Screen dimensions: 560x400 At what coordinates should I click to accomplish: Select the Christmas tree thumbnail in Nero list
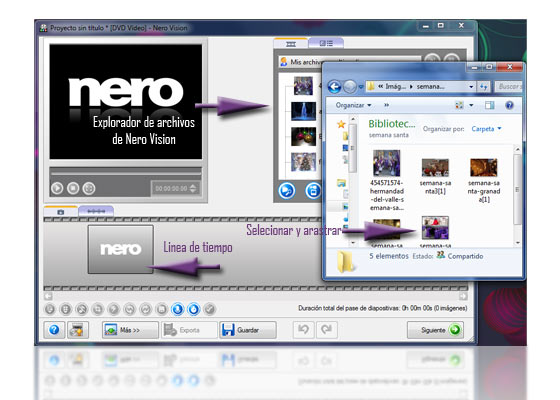(304, 162)
